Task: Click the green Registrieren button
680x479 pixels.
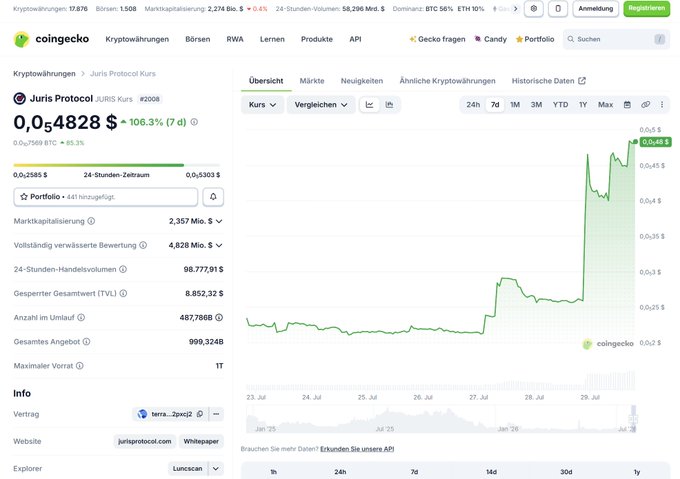Action: pyautogui.click(x=646, y=8)
